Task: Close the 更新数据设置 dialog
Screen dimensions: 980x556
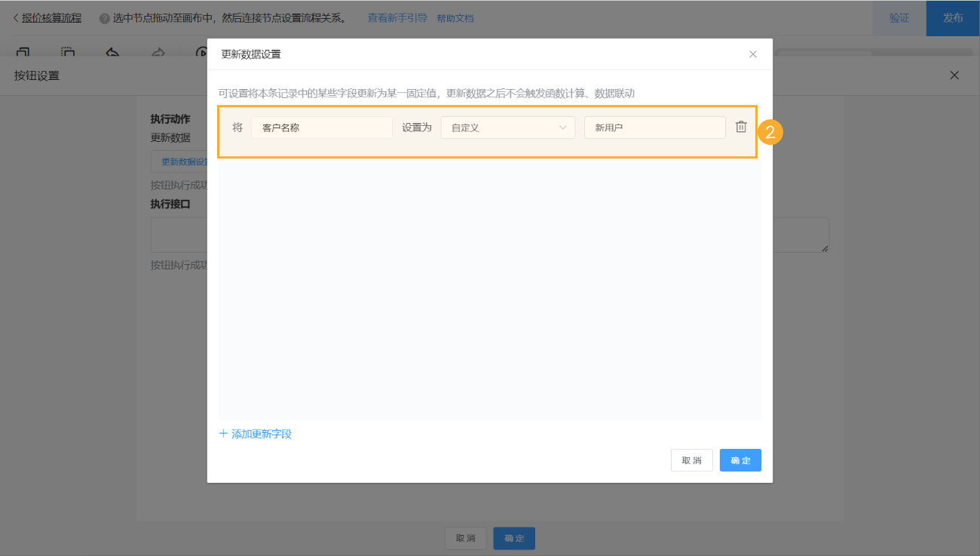Action: coord(752,54)
